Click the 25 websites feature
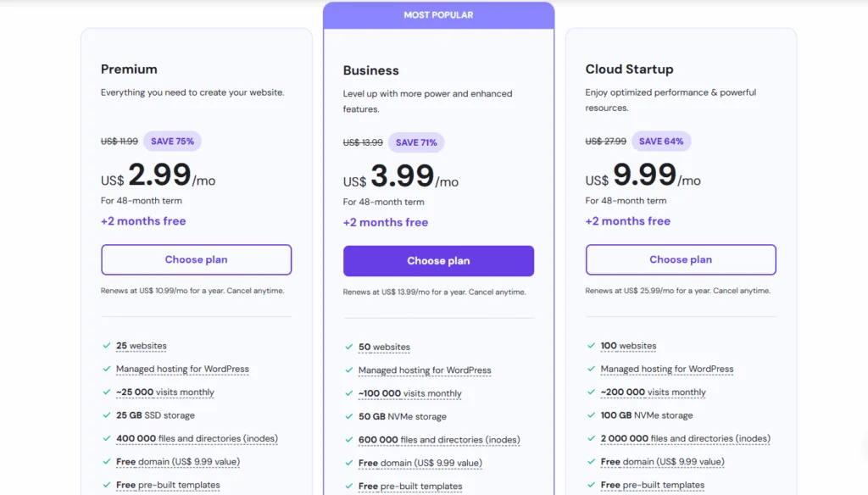The image size is (868, 495). pos(142,346)
